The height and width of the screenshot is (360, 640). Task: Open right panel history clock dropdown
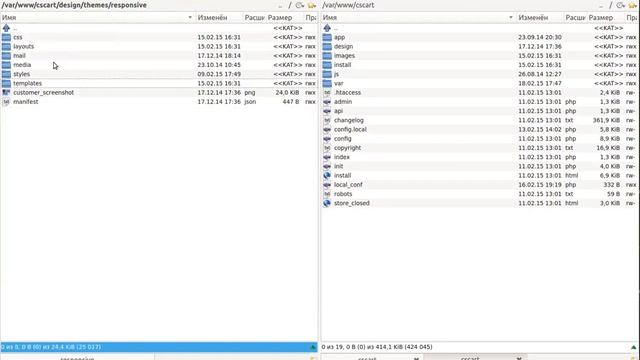point(621,5)
